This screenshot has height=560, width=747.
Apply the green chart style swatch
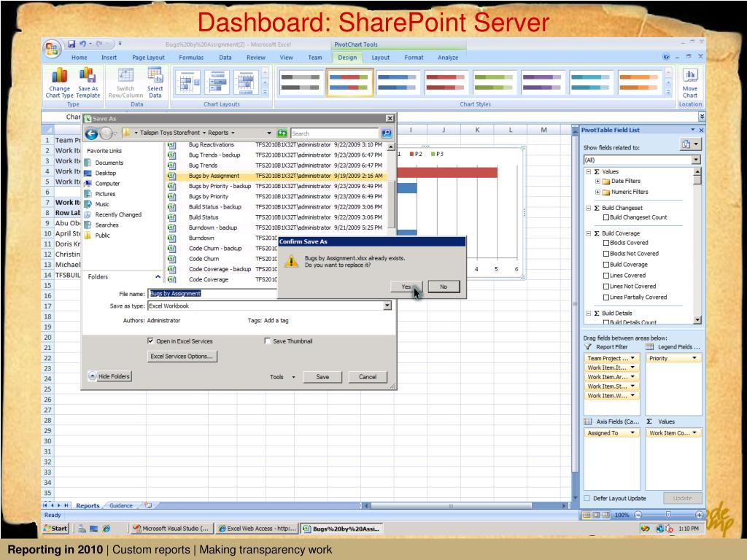[x=494, y=82]
